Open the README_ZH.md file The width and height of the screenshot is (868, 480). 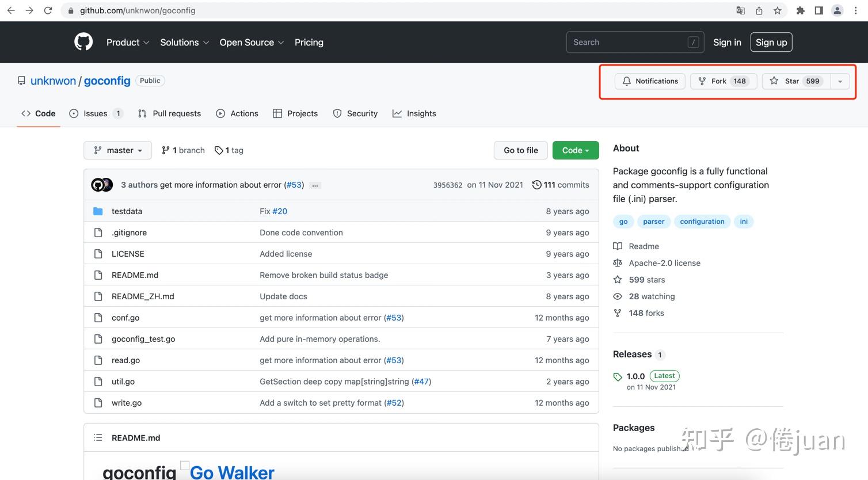coord(143,296)
